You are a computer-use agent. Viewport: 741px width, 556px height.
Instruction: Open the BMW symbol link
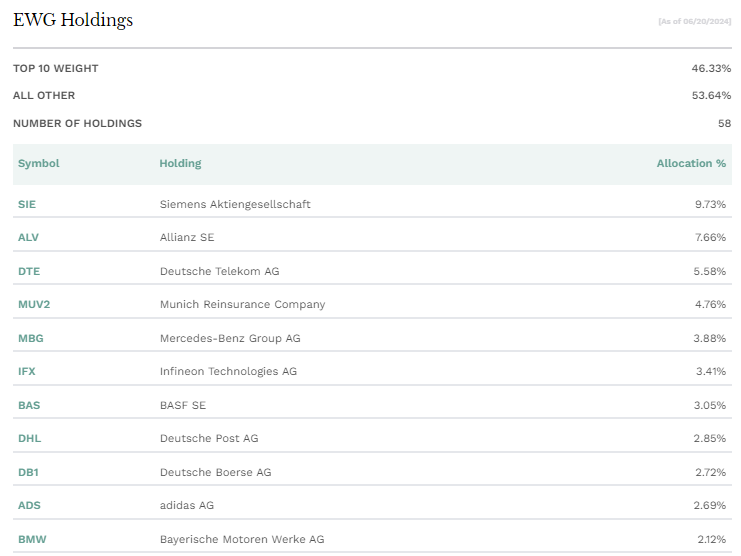[32, 539]
